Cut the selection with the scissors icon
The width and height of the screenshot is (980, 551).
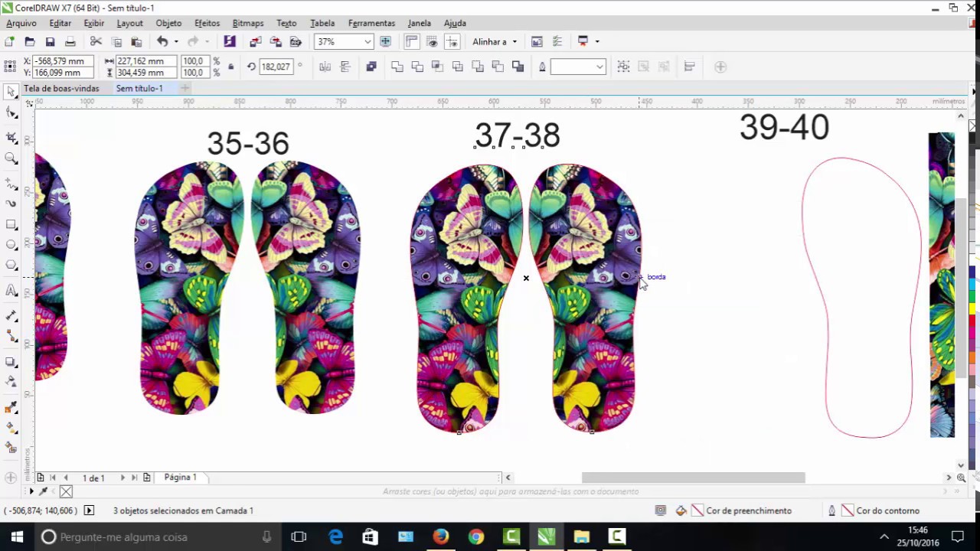96,41
